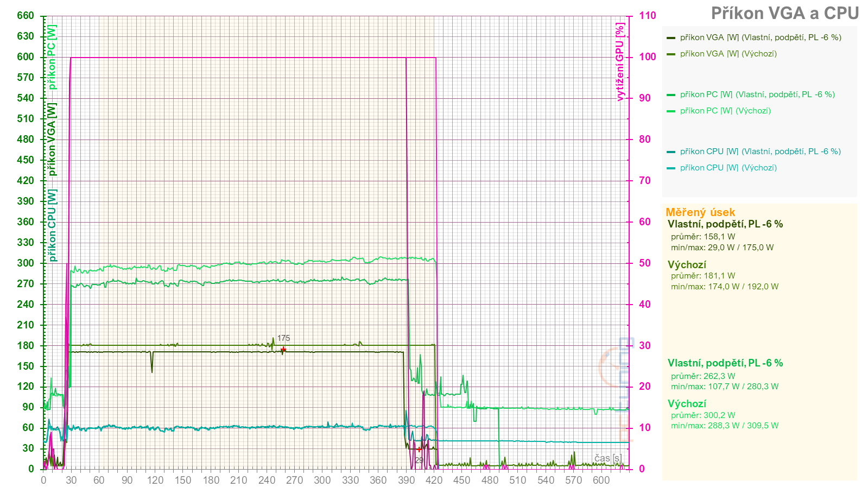Click the bright green swatch of 'příkon PC [W] (Výchozí)'
Screen dimensions: 868x487
(x=671, y=111)
